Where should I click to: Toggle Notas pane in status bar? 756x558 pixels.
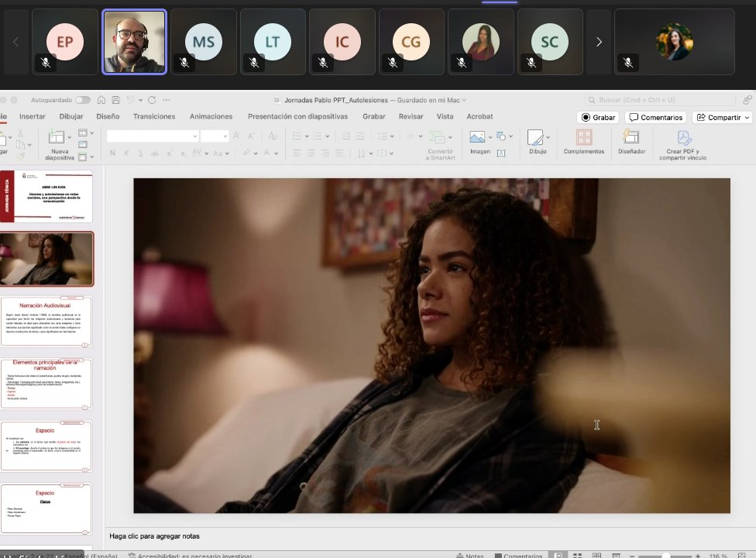coord(470,556)
